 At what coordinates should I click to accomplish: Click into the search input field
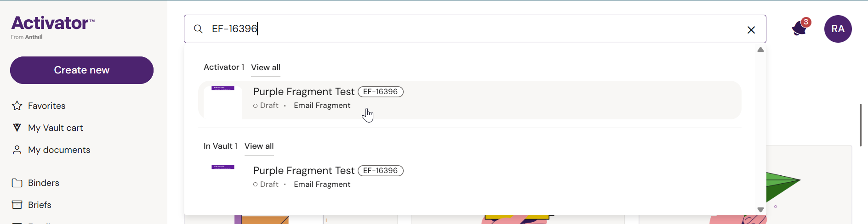(x=460, y=29)
